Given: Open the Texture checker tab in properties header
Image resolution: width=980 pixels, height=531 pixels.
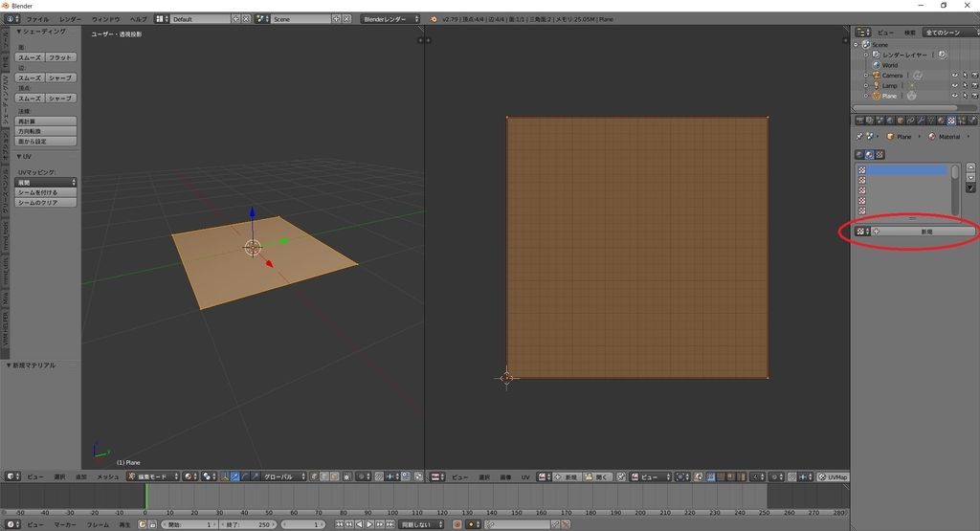Looking at the screenshot, I should pyautogui.click(x=951, y=121).
